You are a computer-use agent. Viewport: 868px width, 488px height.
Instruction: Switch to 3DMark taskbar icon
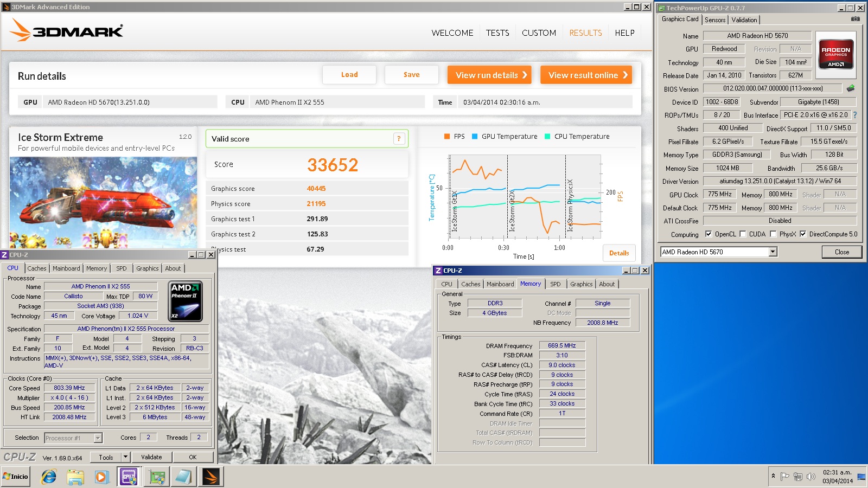tap(210, 477)
